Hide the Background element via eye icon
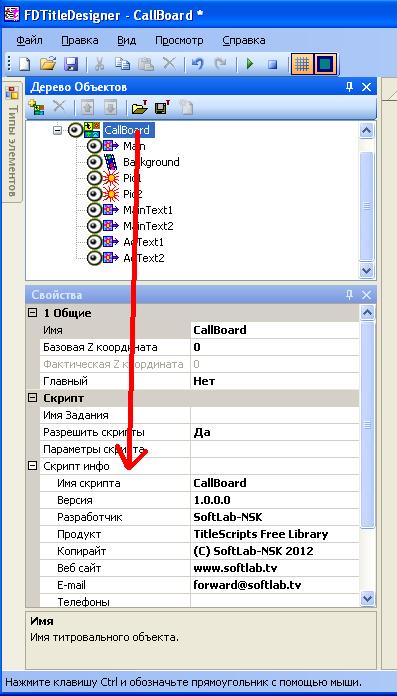 coord(94,162)
